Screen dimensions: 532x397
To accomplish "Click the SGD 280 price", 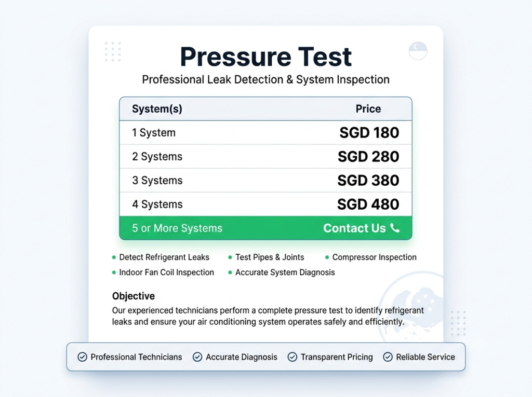I will click(368, 157).
